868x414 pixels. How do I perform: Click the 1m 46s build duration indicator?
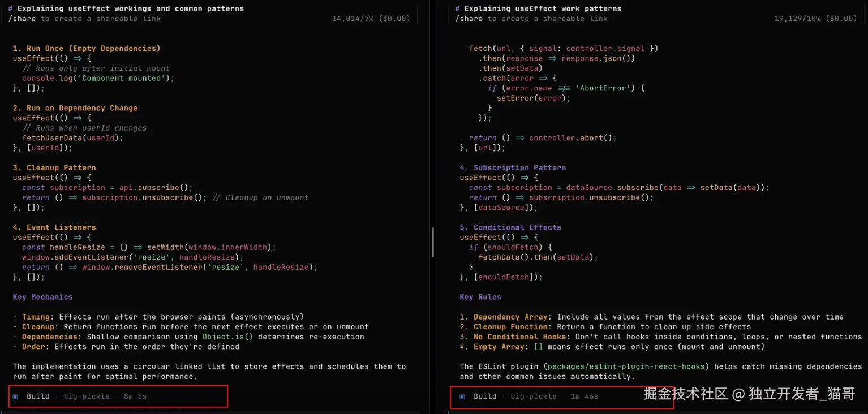pos(583,396)
